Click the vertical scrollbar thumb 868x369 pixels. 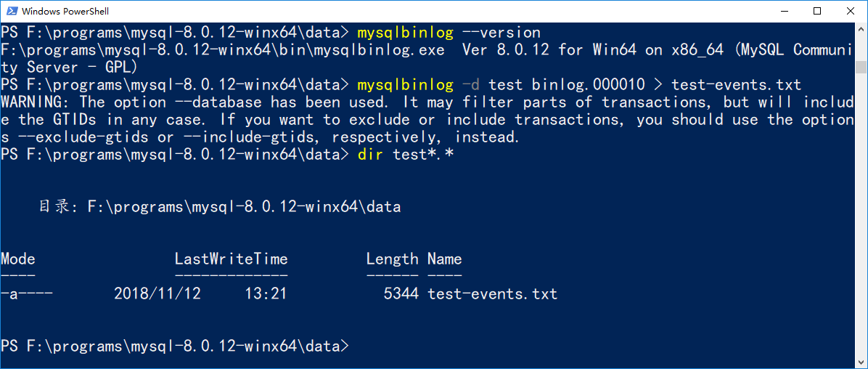(861, 67)
